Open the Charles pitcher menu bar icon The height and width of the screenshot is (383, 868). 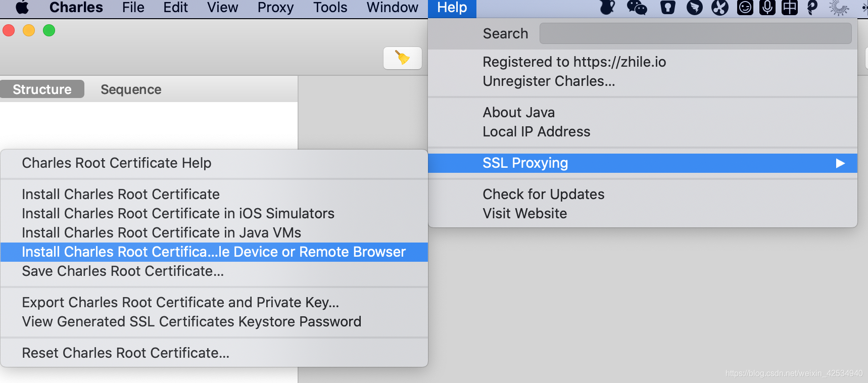[x=607, y=7]
